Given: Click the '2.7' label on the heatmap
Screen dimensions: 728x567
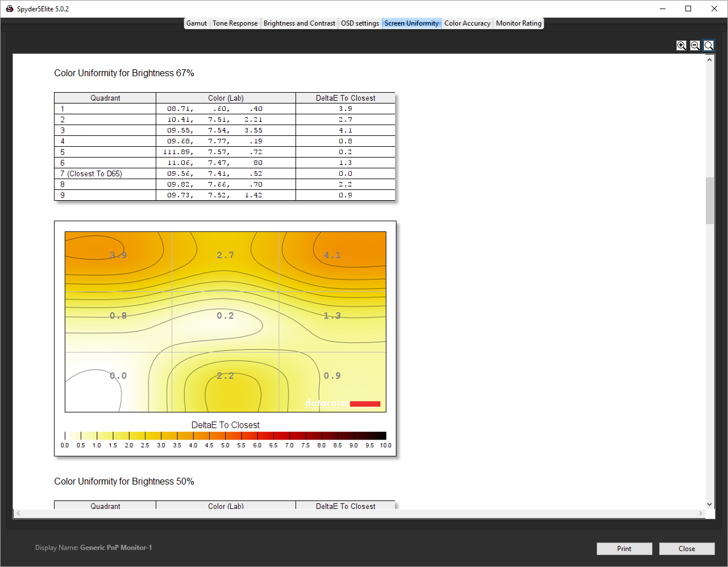Looking at the screenshot, I should point(225,255).
